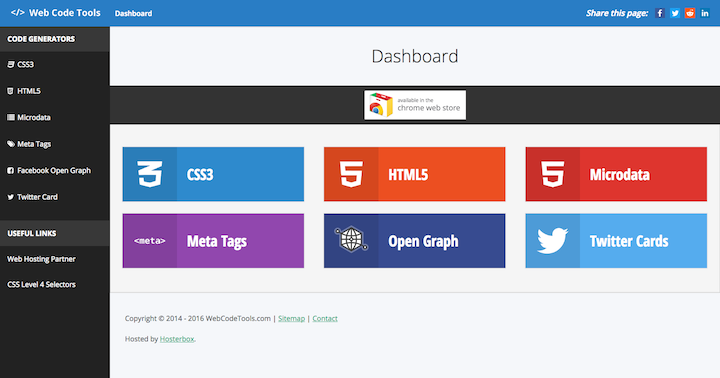Share page on Reddit icon
Image resolution: width=720 pixels, height=378 pixels.
click(x=690, y=13)
